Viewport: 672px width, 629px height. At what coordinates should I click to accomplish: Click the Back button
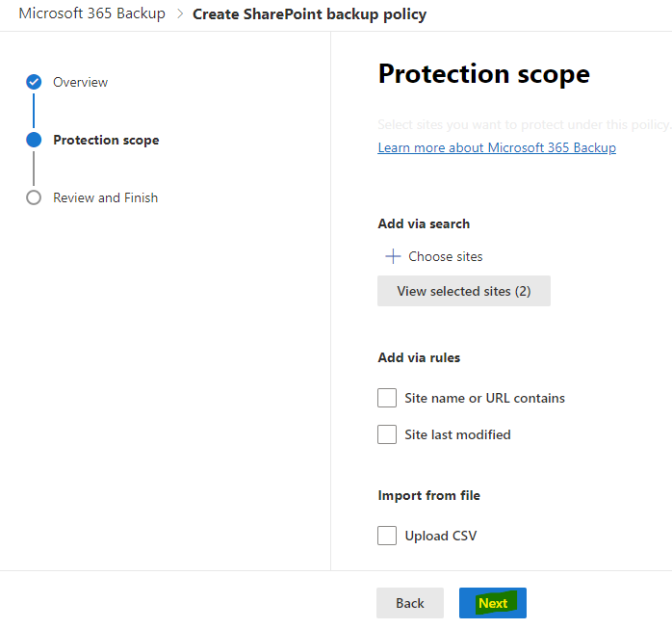coord(410,603)
